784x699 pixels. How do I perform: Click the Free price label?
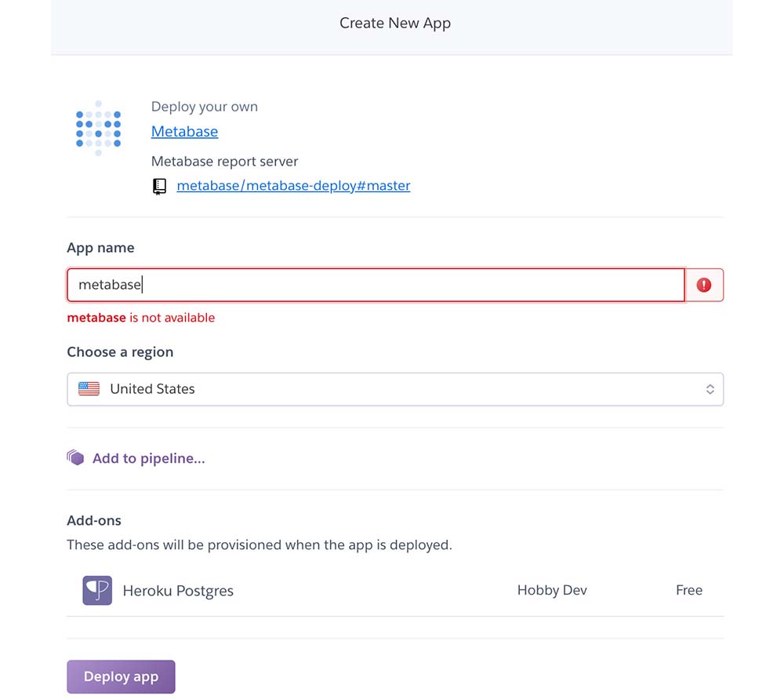(688, 590)
